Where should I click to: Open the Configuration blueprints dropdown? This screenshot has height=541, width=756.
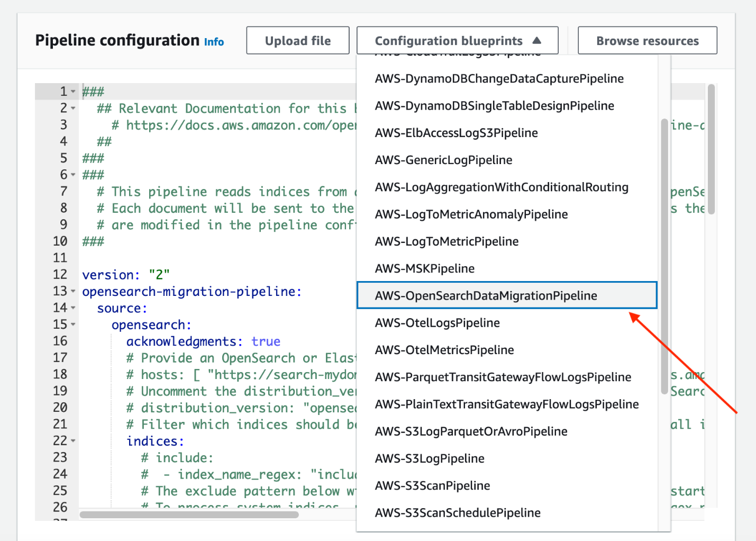458,41
